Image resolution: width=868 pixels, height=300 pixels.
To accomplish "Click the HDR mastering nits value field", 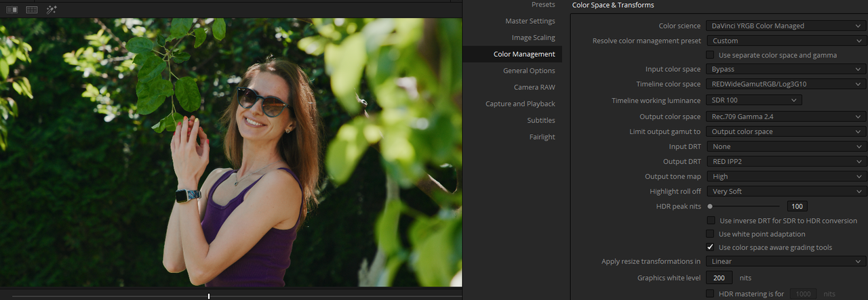I will pyautogui.click(x=804, y=294).
